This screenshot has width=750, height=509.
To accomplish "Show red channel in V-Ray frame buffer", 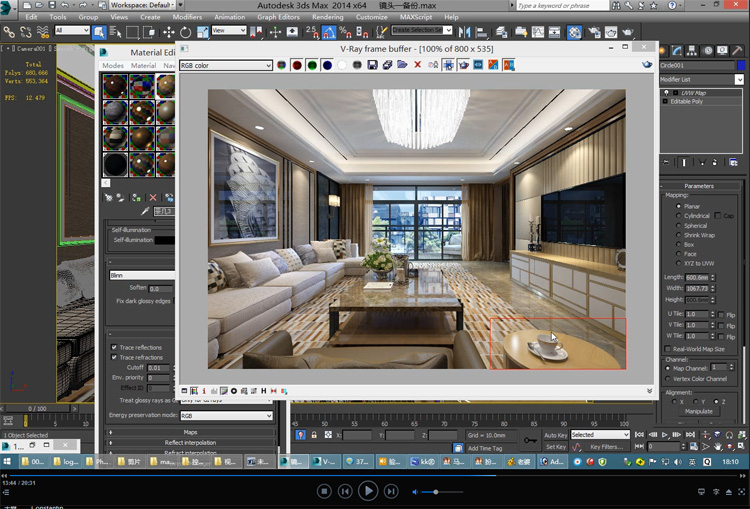I will 297,65.
